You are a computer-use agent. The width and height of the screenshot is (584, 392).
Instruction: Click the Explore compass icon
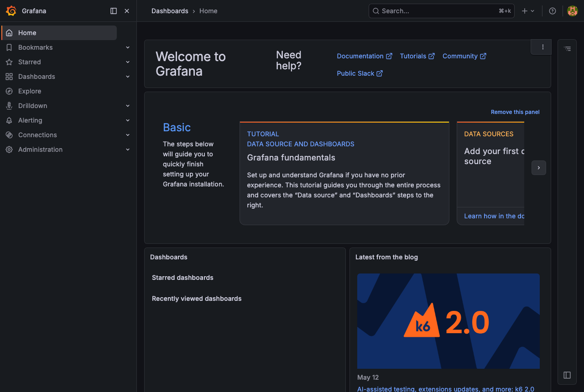pyautogui.click(x=9, y=91)
